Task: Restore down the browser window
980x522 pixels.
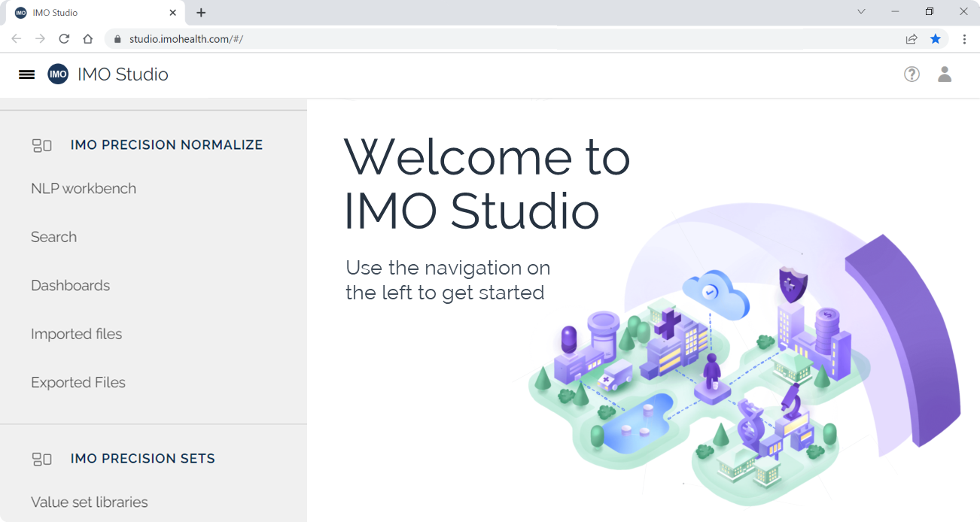Action: click(x=930, y=12)
